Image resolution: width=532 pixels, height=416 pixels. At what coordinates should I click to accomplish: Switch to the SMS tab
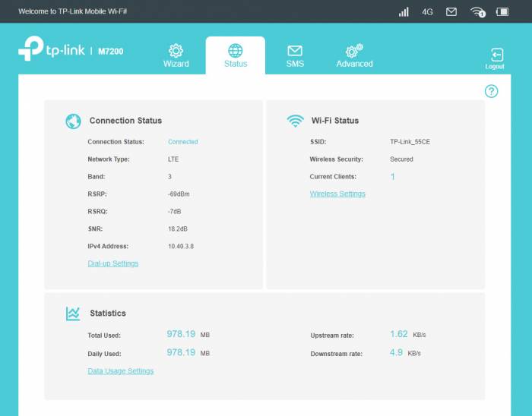[295, 56]
